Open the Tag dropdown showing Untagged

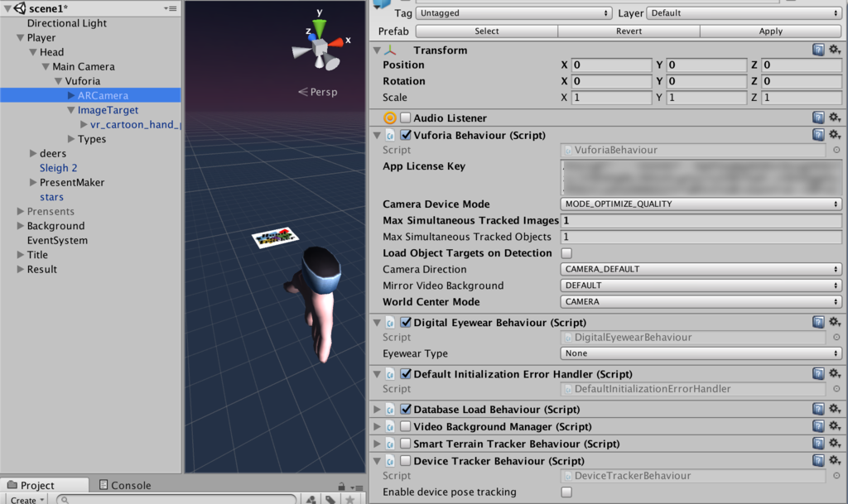coord(513,13)
